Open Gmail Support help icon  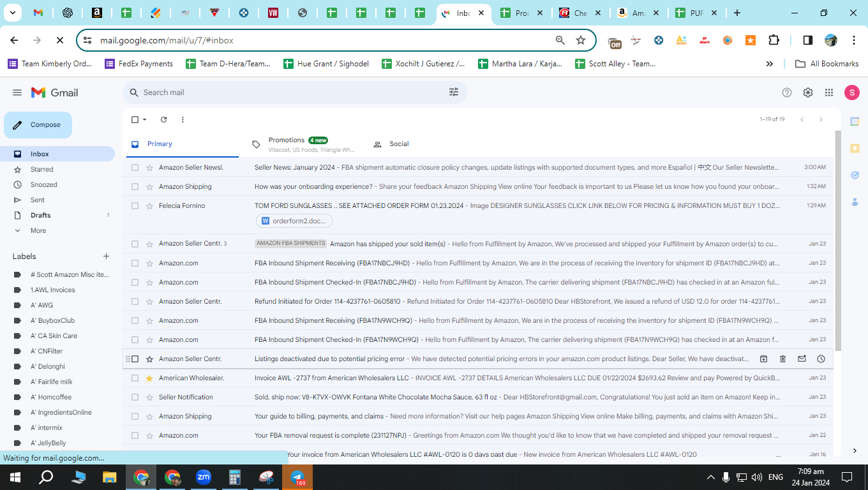(x=787, y=93)
